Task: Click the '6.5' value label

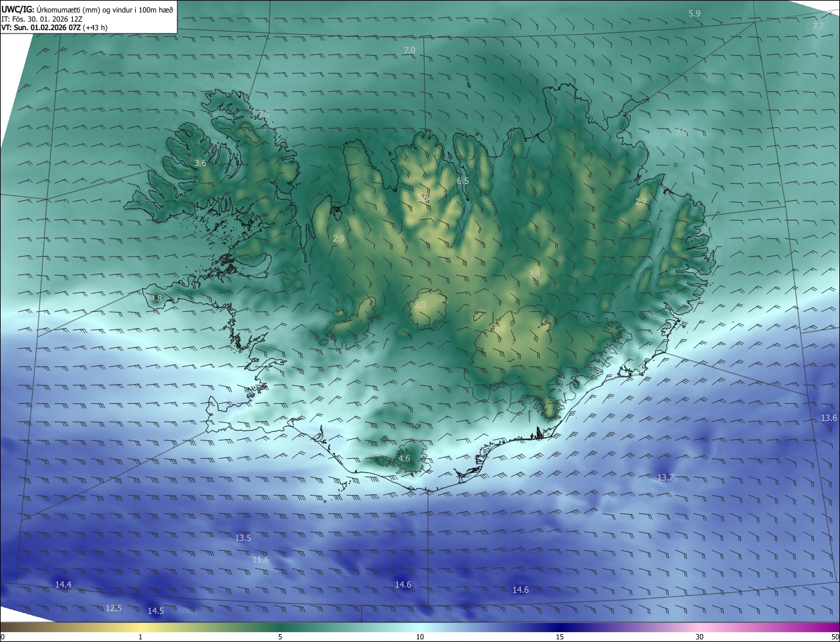Action: tap(463, 181)
